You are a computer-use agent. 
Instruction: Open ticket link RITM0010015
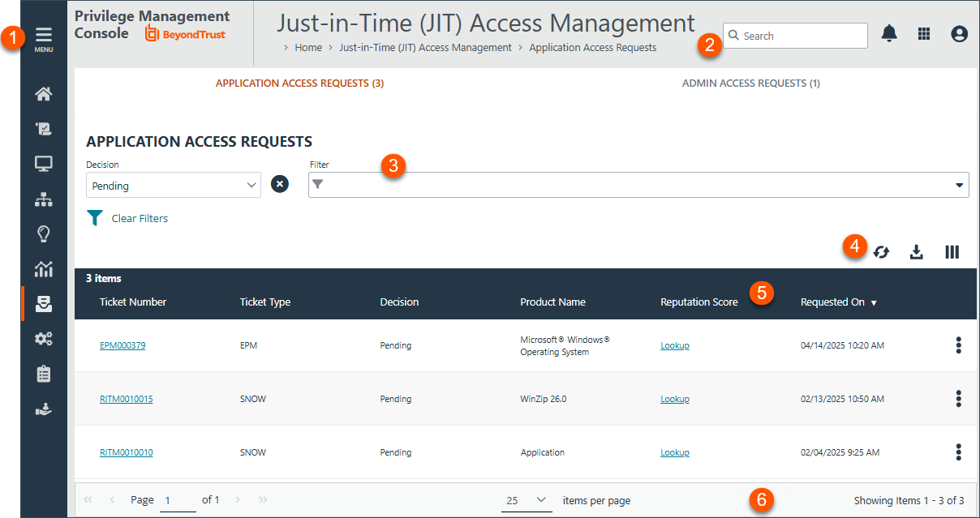pyautogui.click(x=126, y=399)
